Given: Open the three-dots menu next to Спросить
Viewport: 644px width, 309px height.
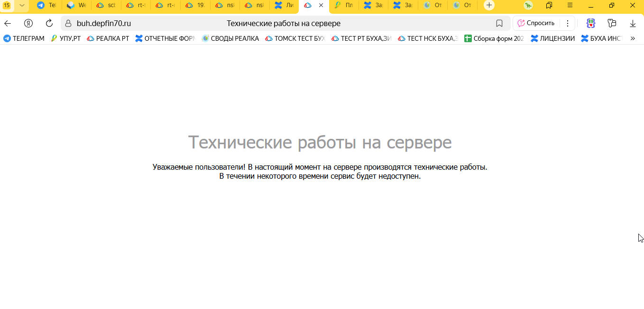Looking at the screenshot, I should tap(568, 23).
